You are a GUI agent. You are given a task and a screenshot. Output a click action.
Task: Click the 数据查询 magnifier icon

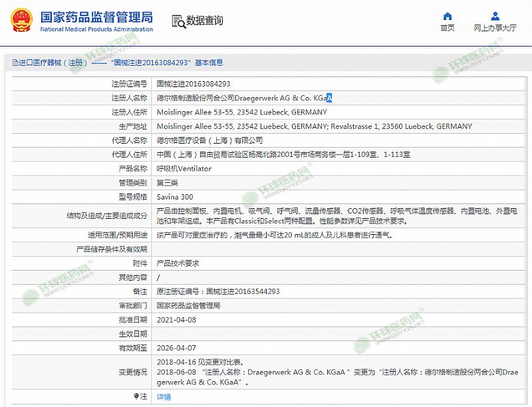[x=178, y=21]
